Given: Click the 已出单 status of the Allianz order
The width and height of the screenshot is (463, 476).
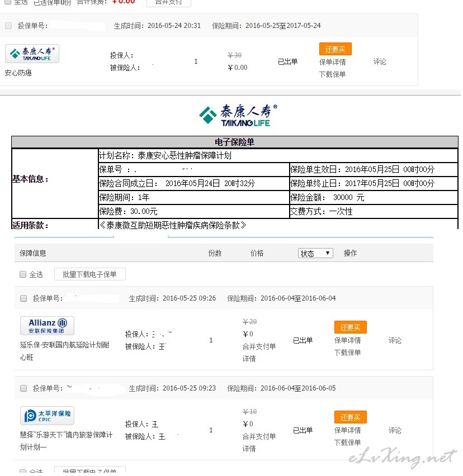Looking at the screenshot, I should [303, 340].
